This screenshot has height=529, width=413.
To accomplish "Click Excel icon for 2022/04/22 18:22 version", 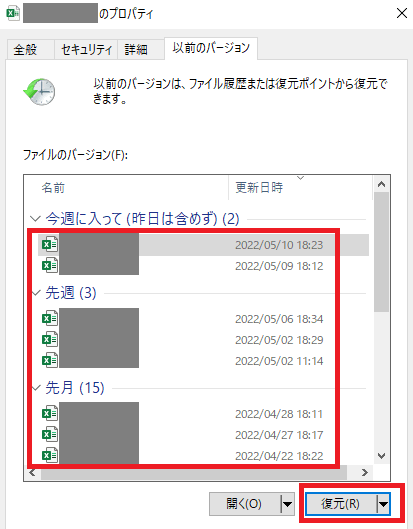I will (50, 455).
